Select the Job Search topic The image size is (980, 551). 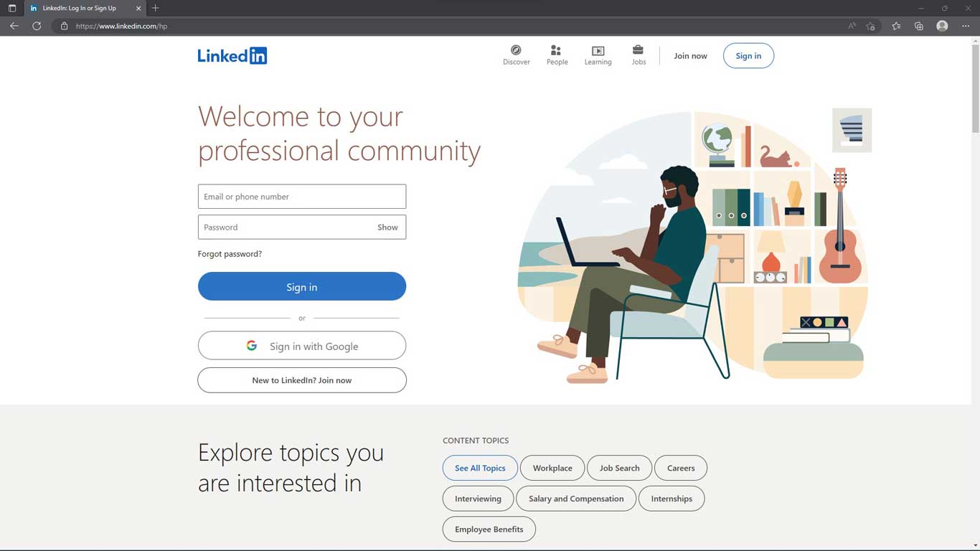pos(619,468)
